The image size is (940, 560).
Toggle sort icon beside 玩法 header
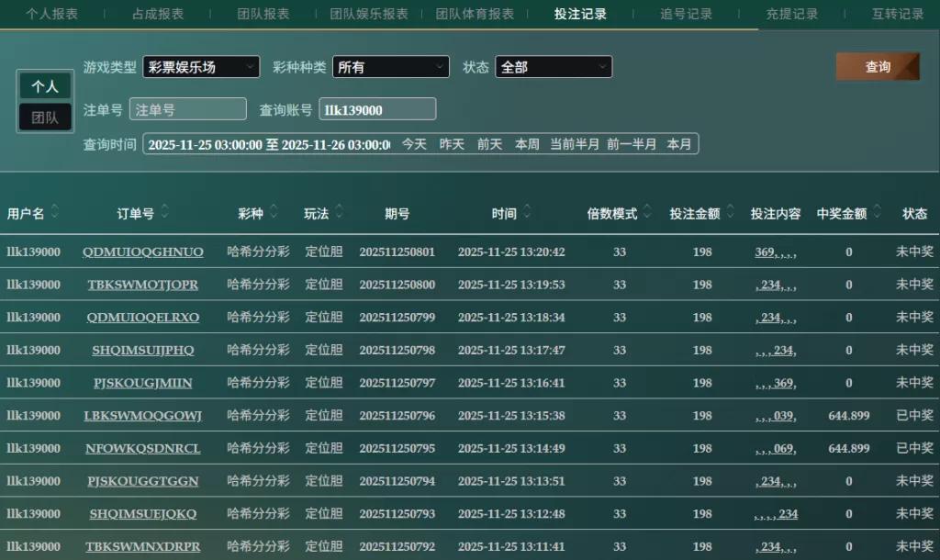click(x=339, y=213)
